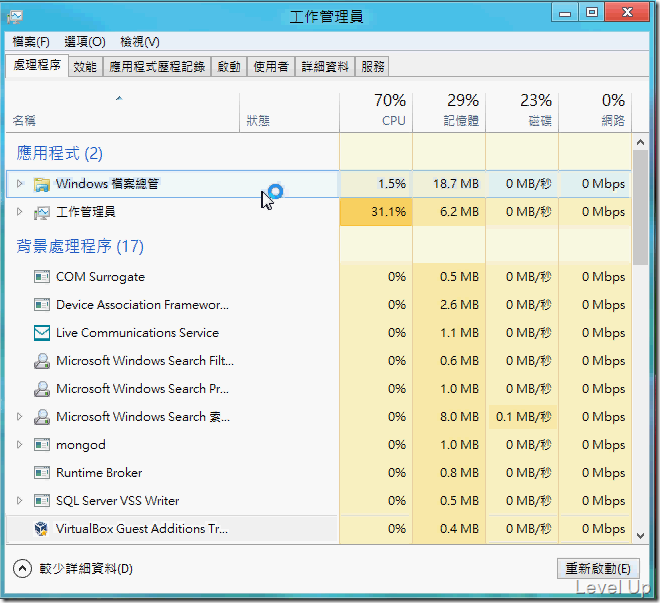Sort by the 23% 磁碟 column header
The height and width of the screenshot is (603, 660).
click(x=522, y=112)
